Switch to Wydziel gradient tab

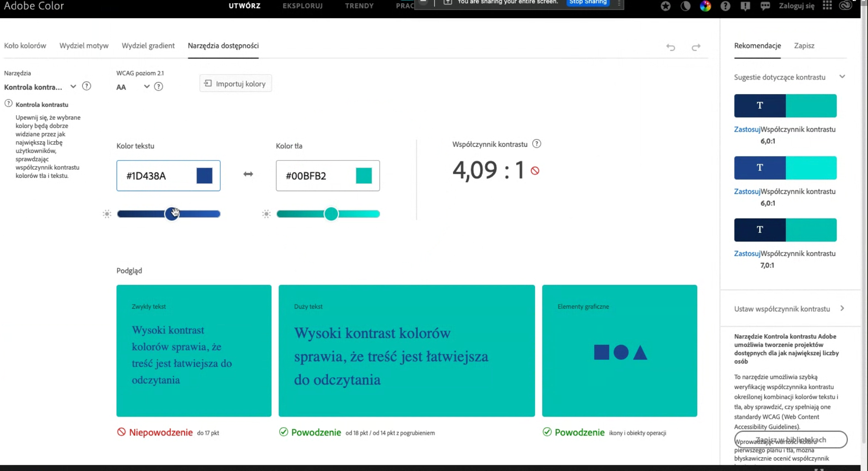[148, 46]
